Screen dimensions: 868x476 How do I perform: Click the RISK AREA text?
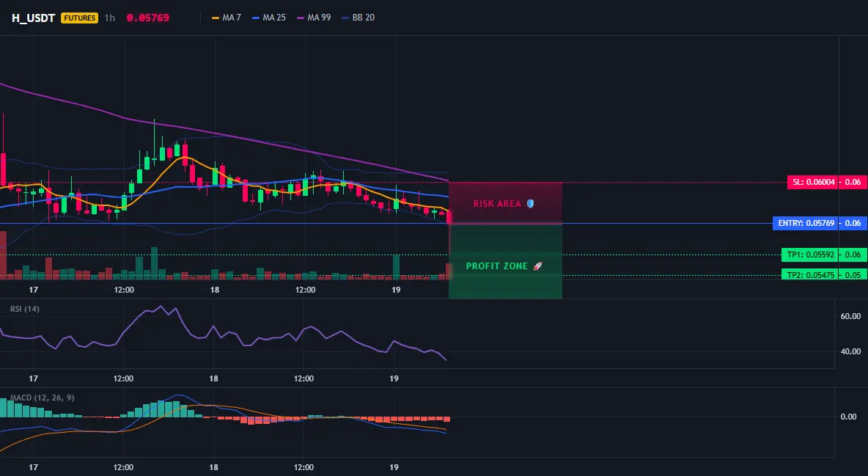(497, 203)
